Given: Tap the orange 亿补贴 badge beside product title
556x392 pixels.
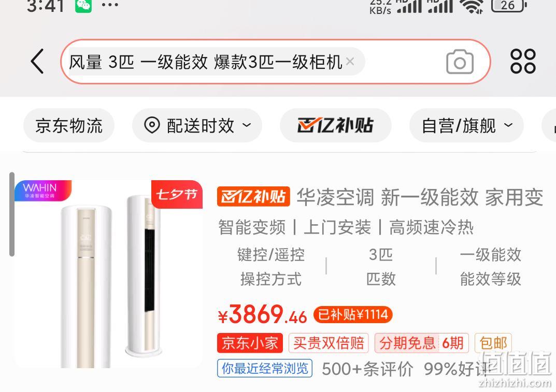Looking at the screenshot, I should (x=253, y=196).
